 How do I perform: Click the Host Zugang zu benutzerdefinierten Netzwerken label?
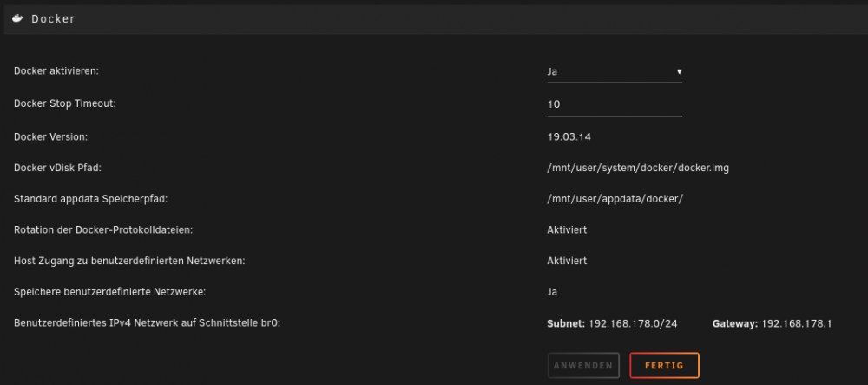pyautogui.click(x=129, y=261)
